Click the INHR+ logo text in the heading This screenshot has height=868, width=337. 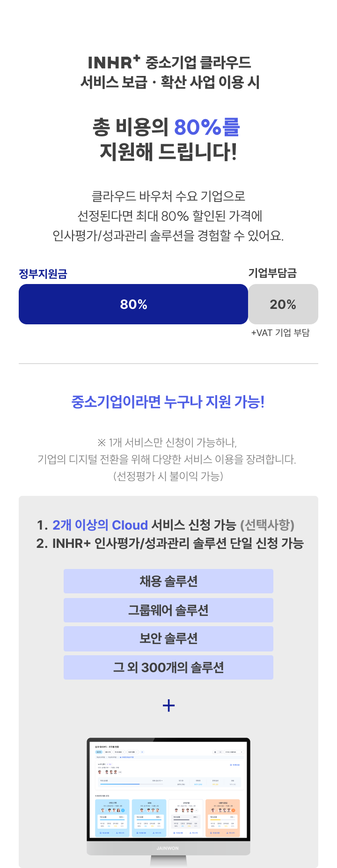[x=114, y=62]
